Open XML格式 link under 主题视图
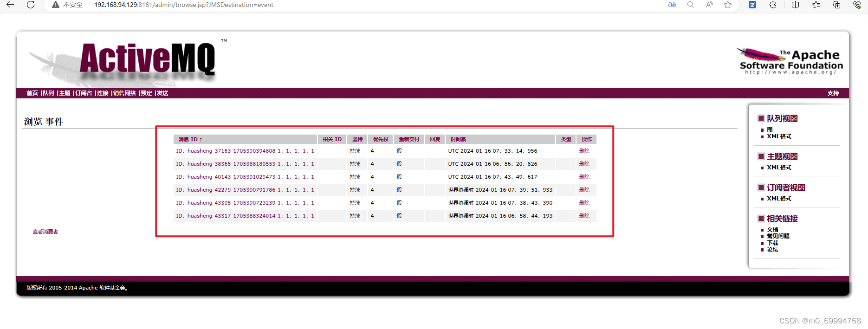 [779, 168]
